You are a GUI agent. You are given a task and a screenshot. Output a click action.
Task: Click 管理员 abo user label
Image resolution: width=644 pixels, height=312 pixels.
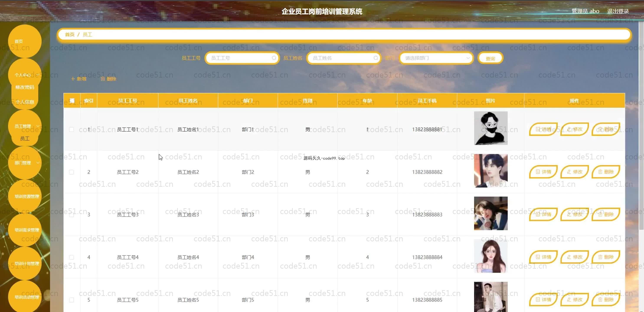(x=585, y=11)
